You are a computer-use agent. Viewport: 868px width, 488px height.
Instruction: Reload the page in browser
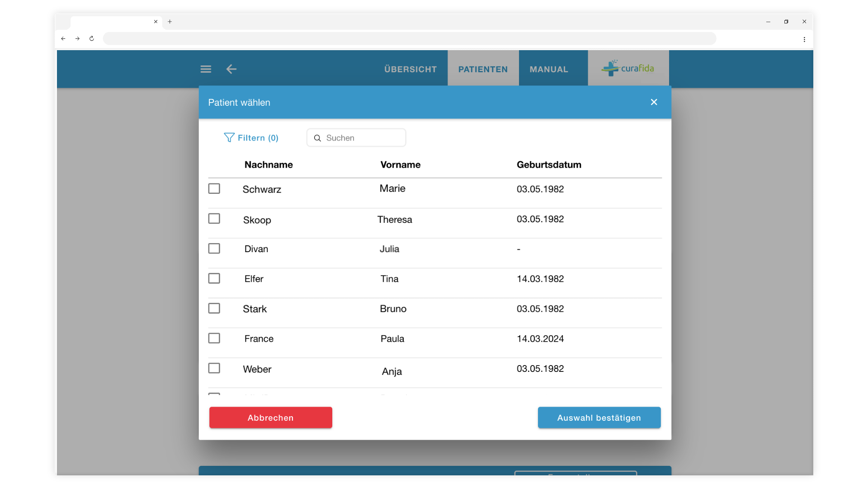pos(92,38)
